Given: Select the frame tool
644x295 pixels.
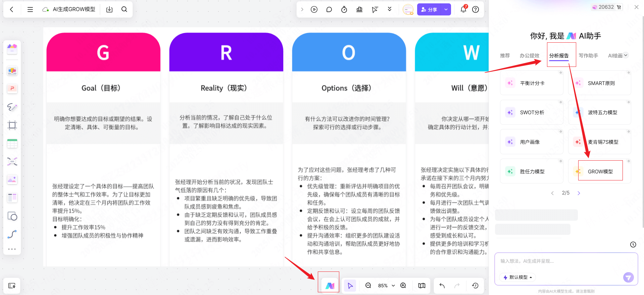Looking at the screenshot, I should tap(12, 125).
